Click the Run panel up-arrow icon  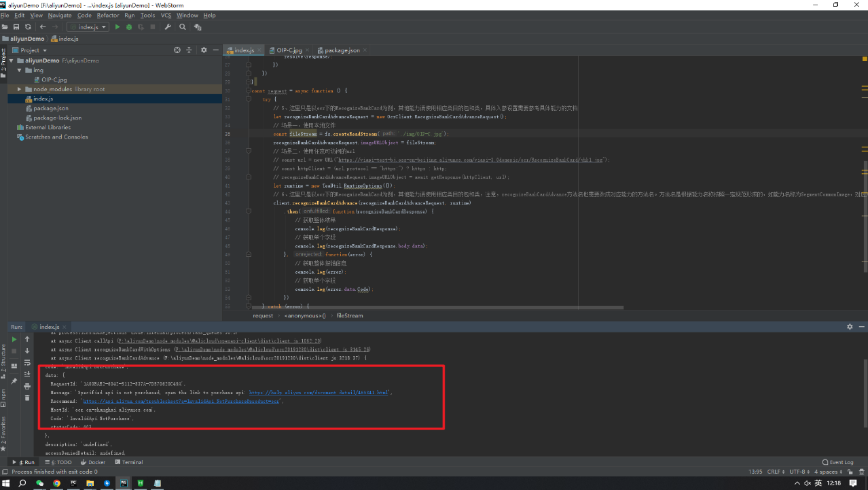pyautogui.click(x=27, y=339)
